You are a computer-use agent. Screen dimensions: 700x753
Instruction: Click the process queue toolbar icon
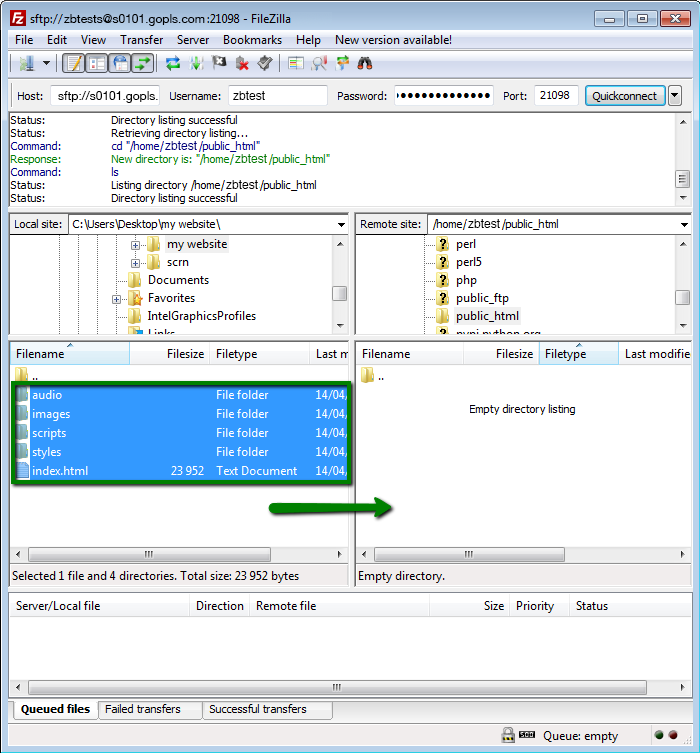pos(196,63)
